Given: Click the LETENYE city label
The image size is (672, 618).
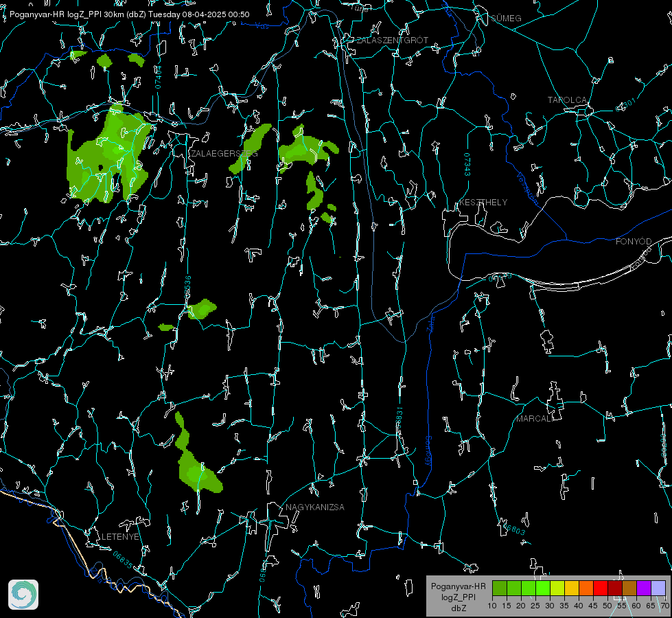Looking at the screenshot, I should click(x=120, y=537).
